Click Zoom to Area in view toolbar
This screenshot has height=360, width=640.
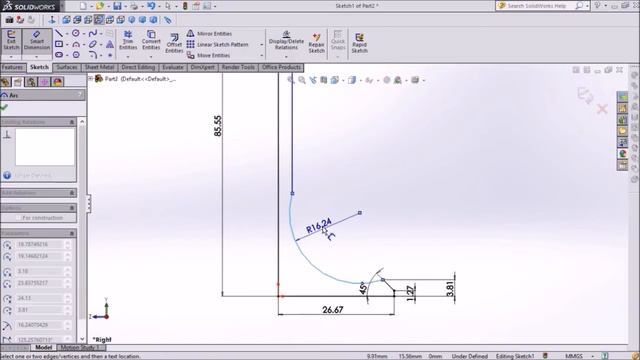pos(302,80)
